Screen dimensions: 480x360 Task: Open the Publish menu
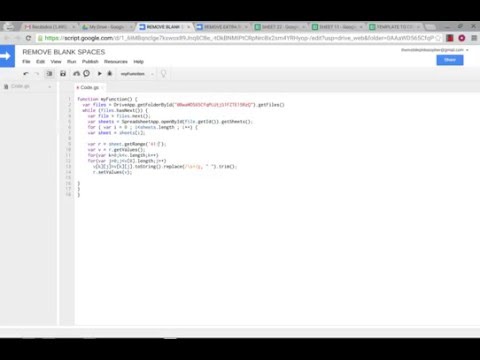(90, 62)
